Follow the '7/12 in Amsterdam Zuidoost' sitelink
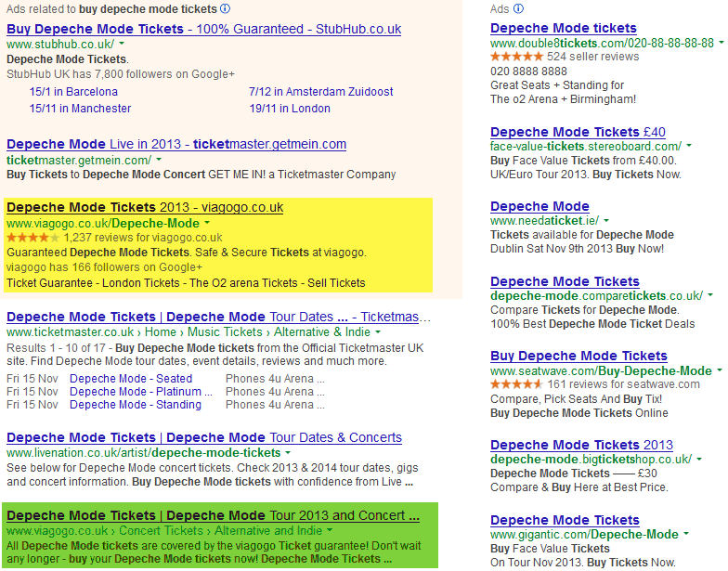The height and width of the screenshot is (571, 728). point(321,91)
